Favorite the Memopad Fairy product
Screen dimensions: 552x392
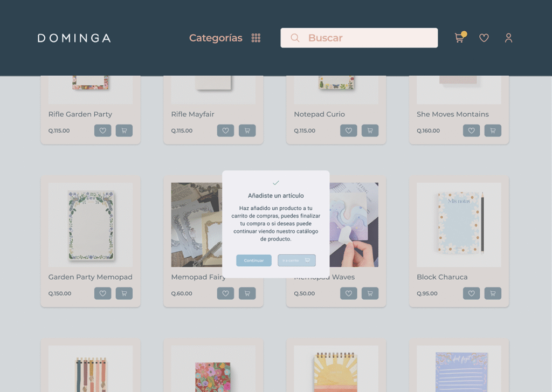(226, 293)
